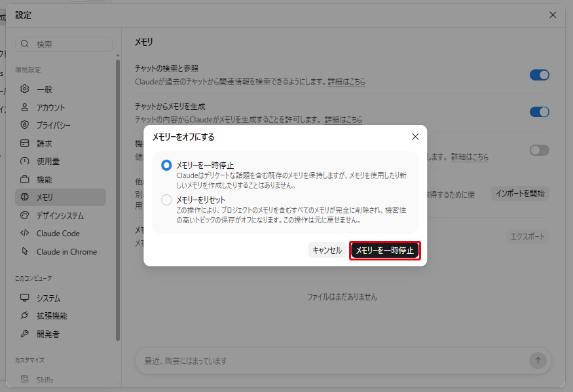Click カスタマイズ section label
573x392 pixels.
[x=29, y=360]
